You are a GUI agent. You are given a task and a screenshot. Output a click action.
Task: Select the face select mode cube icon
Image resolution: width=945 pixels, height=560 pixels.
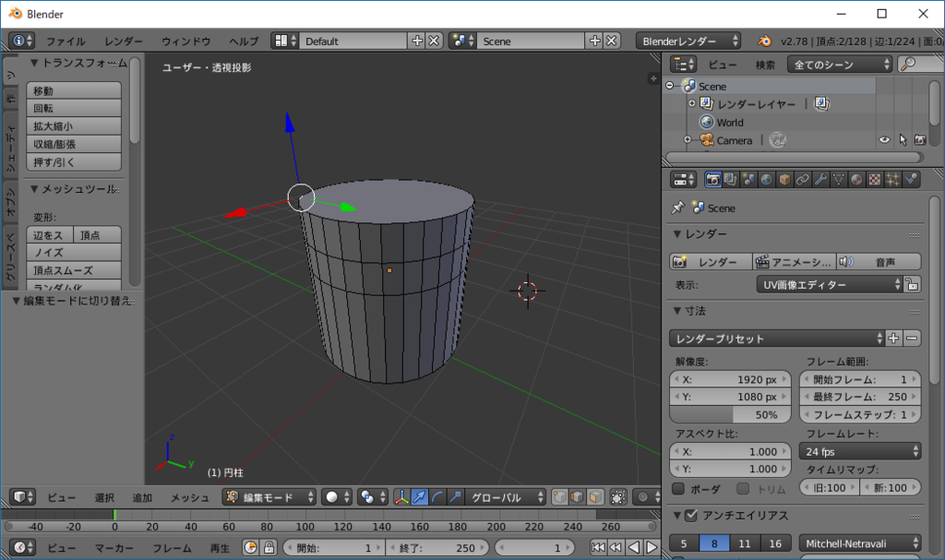point(595,497)
